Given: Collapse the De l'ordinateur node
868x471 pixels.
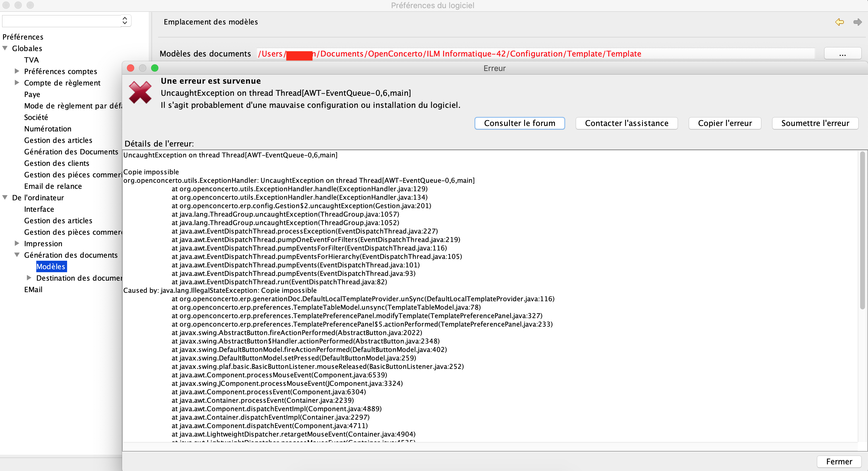Looking at the screenshot, I should point(5,197).
